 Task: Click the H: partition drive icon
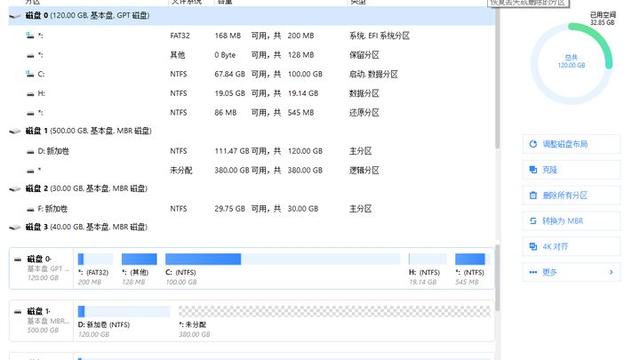coord(30,94)
